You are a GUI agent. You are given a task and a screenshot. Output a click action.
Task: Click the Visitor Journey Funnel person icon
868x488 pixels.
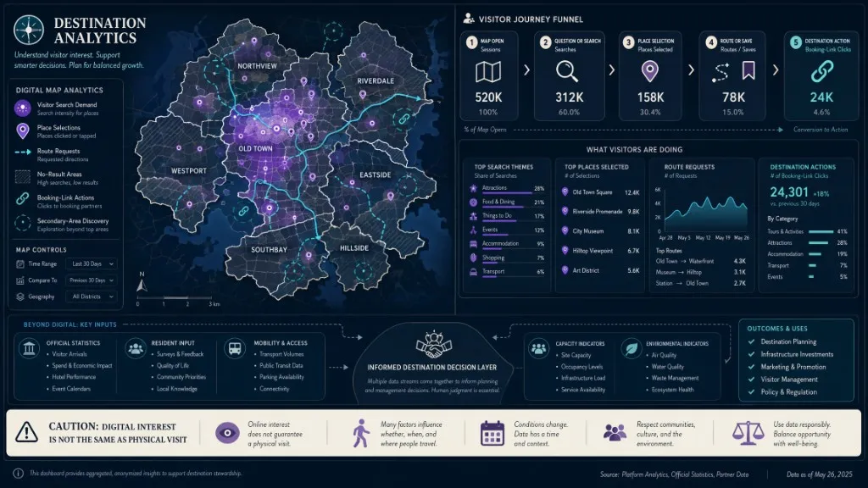click(468, 19)
